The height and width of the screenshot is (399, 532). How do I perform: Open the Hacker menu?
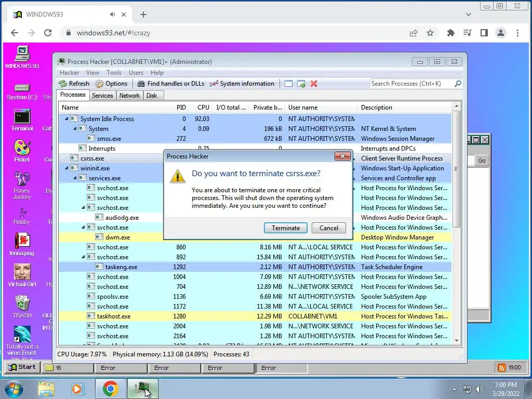(x=69, y=73)
